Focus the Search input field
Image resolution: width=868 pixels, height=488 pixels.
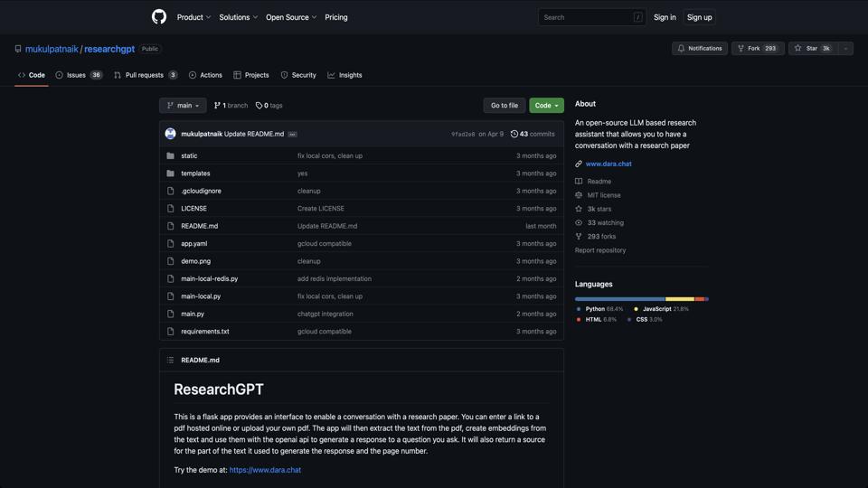point(591,17)
